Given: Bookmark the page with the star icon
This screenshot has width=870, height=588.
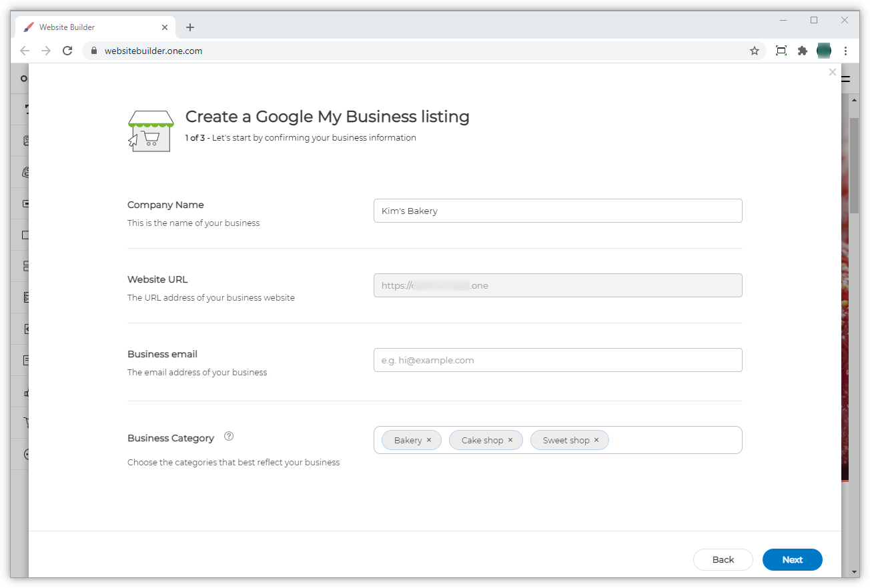Looking at the screenshot, I should [755, 51].
